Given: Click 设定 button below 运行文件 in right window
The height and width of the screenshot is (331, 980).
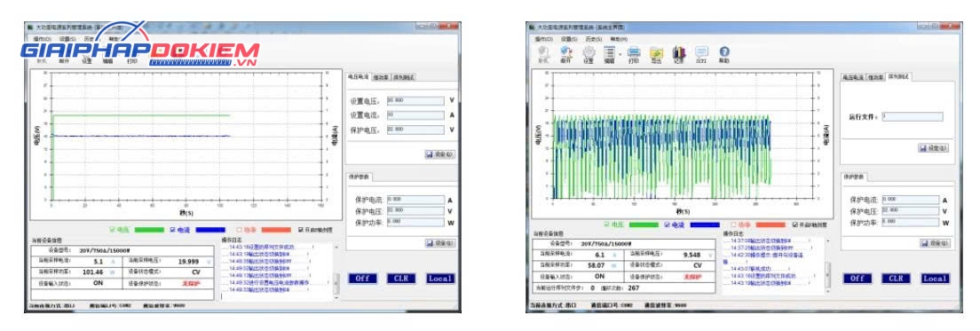Looking at the screenshot, I should tap(934, 148).
